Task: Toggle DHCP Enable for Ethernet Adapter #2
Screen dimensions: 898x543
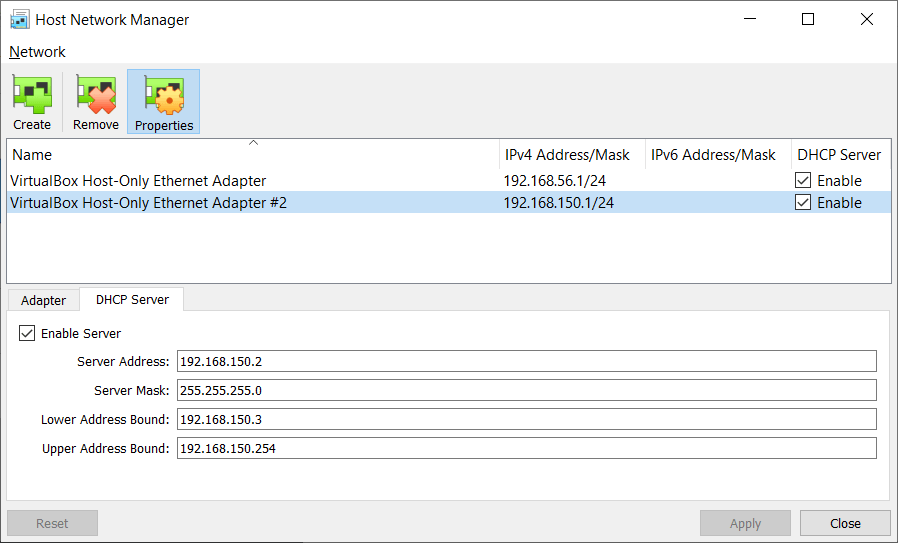Action: (804, 203)
